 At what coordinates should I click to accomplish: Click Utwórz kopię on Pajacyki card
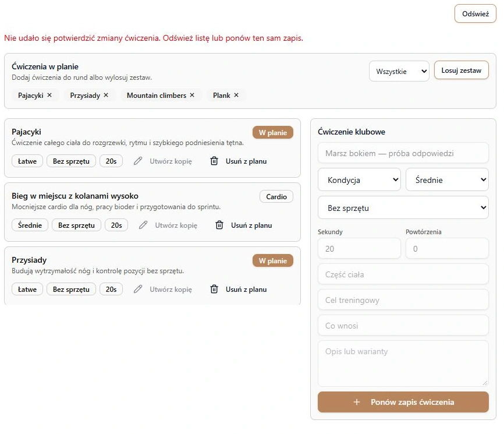point(171,161)
